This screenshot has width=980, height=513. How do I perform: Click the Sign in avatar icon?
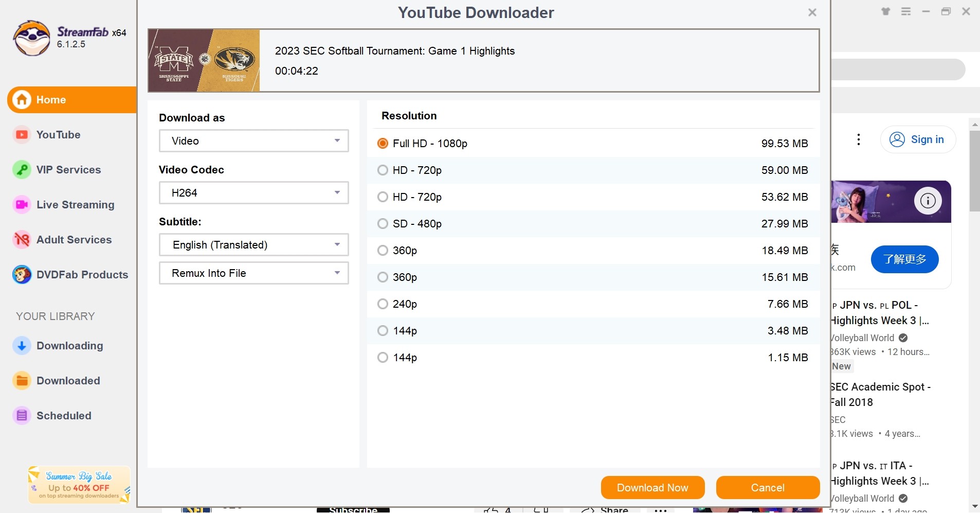[x=897, y=139]
